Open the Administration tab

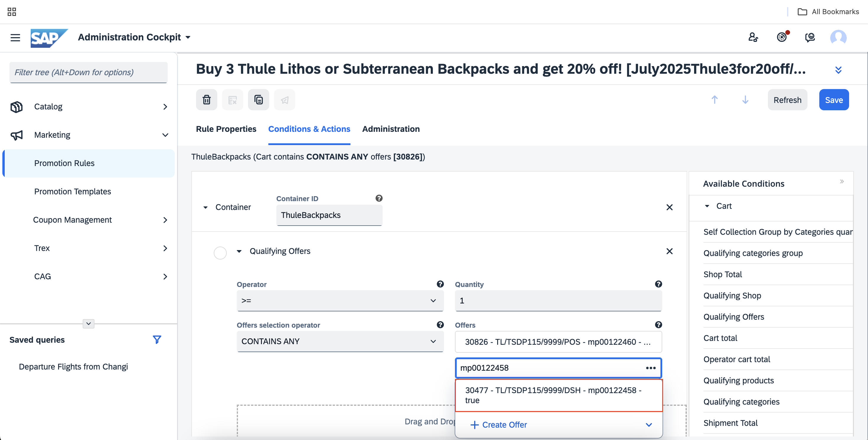[x=391, y=129]
